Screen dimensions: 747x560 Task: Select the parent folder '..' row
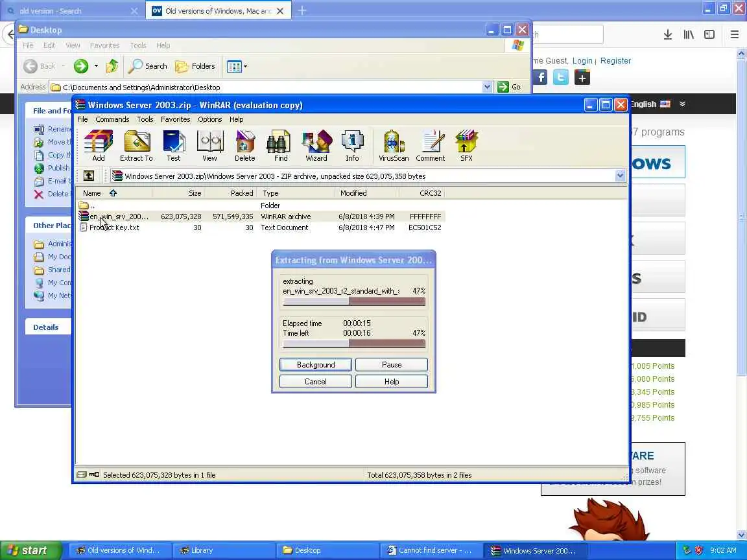(x=261, y=205)
